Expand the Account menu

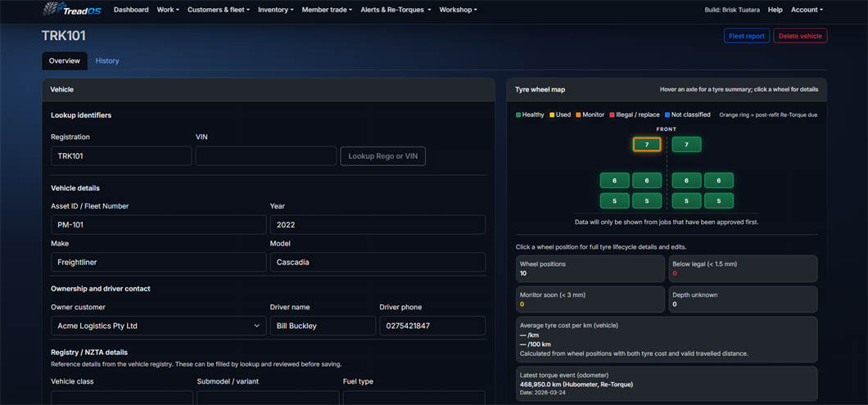click(807, 10)
